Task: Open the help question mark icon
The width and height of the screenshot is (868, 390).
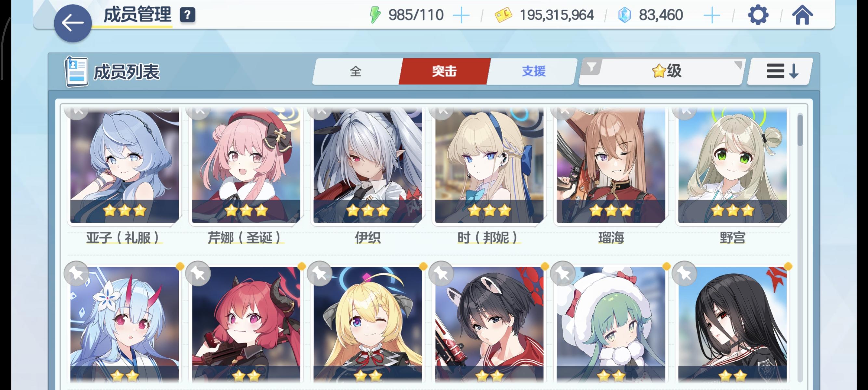Action: point(187,15)
